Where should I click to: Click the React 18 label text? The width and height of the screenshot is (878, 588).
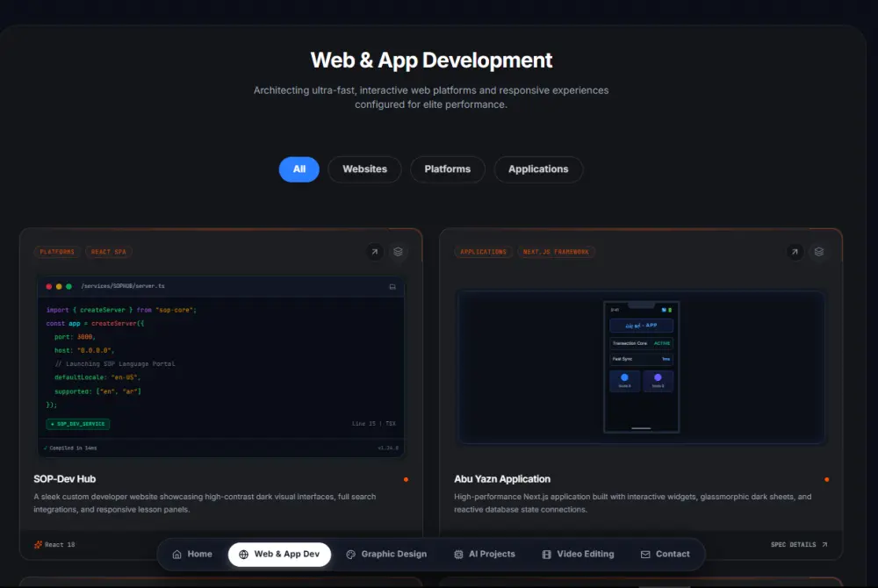tap(60, 544)
